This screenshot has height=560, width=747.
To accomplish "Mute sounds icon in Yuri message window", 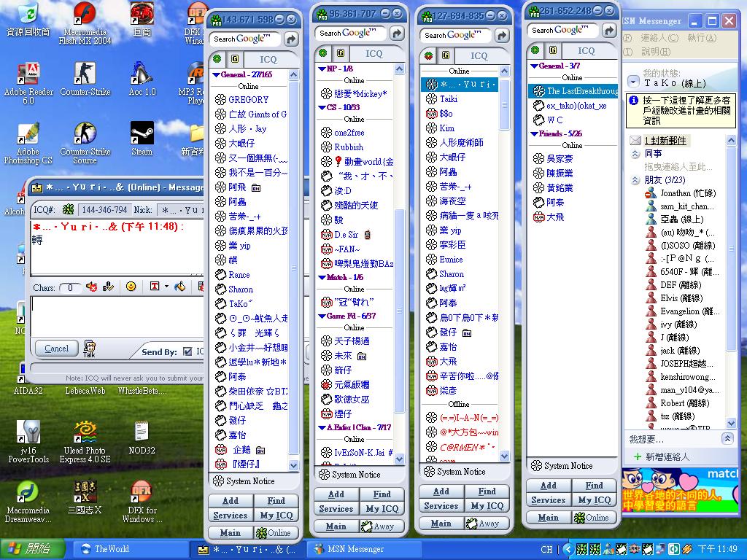I will [x=91, y=287].
